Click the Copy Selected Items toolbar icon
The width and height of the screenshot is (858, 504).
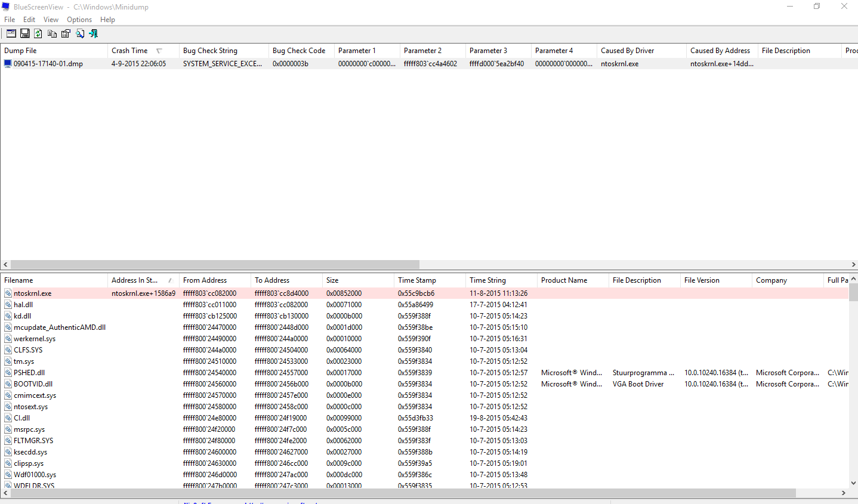coord(52,34)
